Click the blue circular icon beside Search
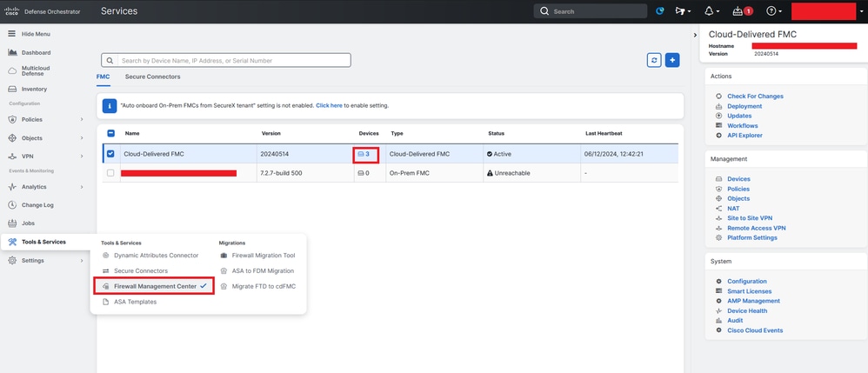The image size is (868, 373). [660, 11]
